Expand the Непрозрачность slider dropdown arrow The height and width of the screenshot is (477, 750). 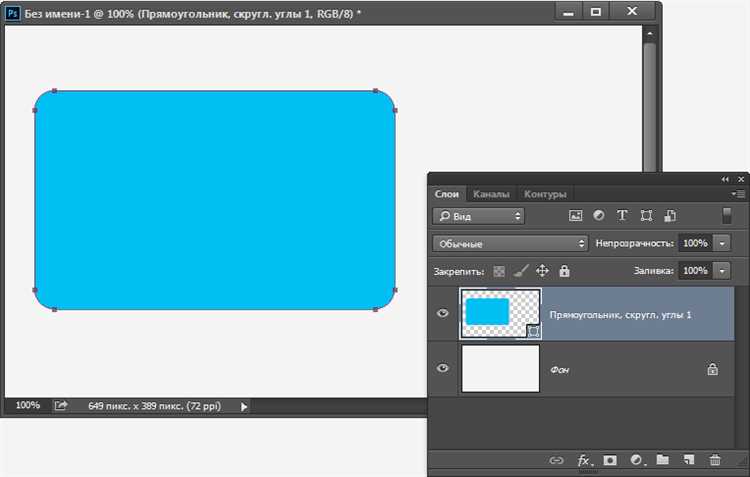pos(722,243)
